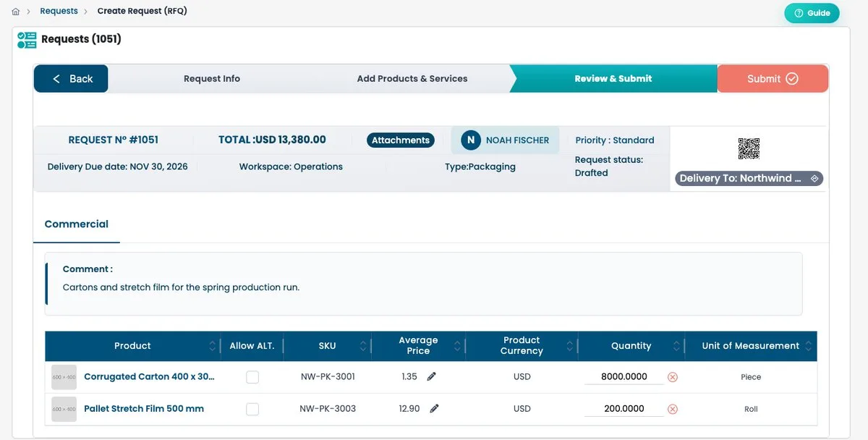
Task: Click the N avatar for Noah Fischer
Action: click(x=471, y=140)
